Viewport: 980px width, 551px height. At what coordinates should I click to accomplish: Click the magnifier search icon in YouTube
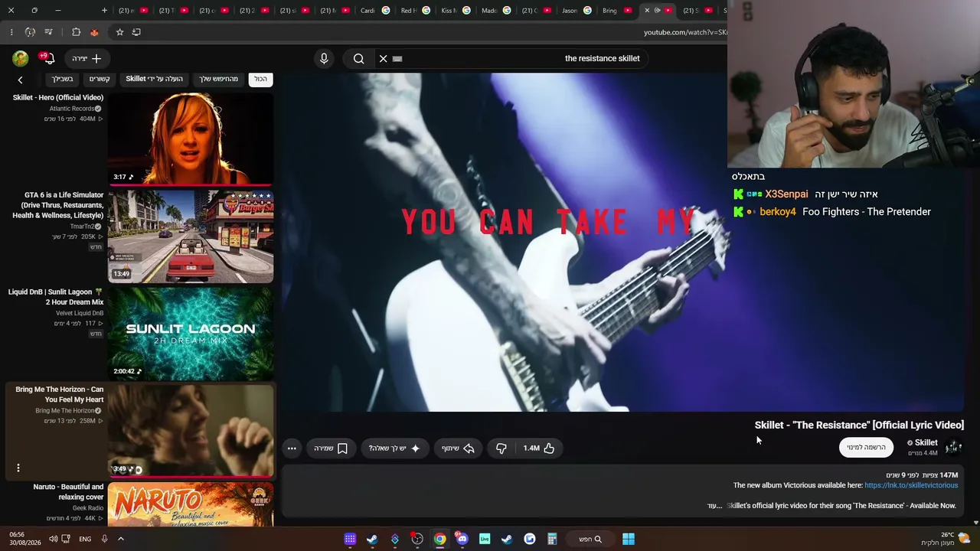pyautogui.click(x=358, y=58)
